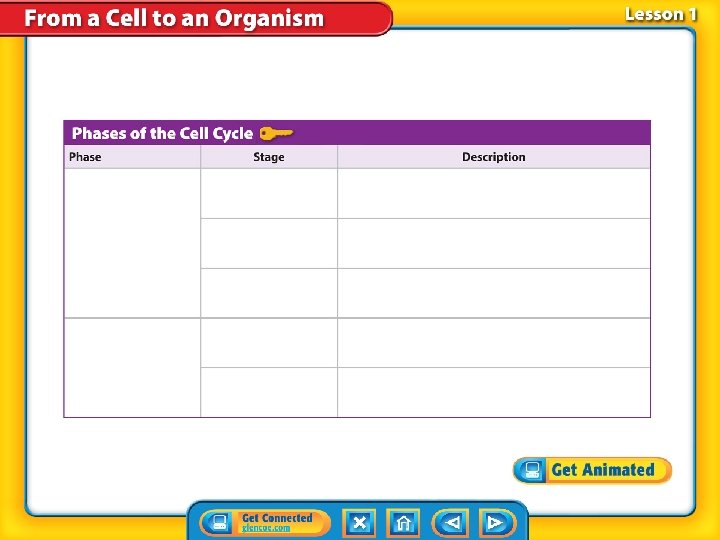Click the Phases of the Cell Cycle title
Viewport: 720px width, 540px height.
click(163, 133)
